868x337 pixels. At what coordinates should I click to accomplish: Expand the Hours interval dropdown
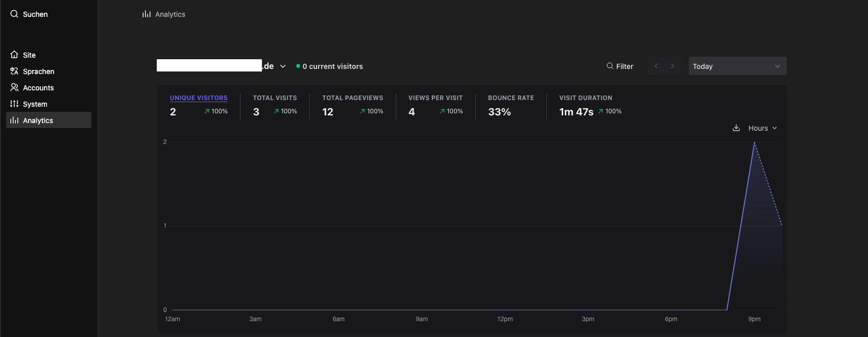762,128
